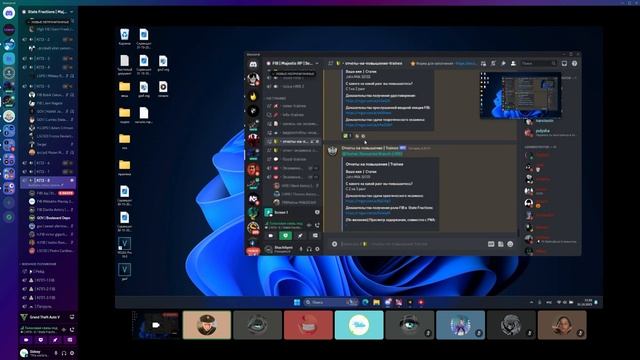640x360 pixels.
Task: Open Recycle Bin on shared desktop
Action: pos(124,37)
